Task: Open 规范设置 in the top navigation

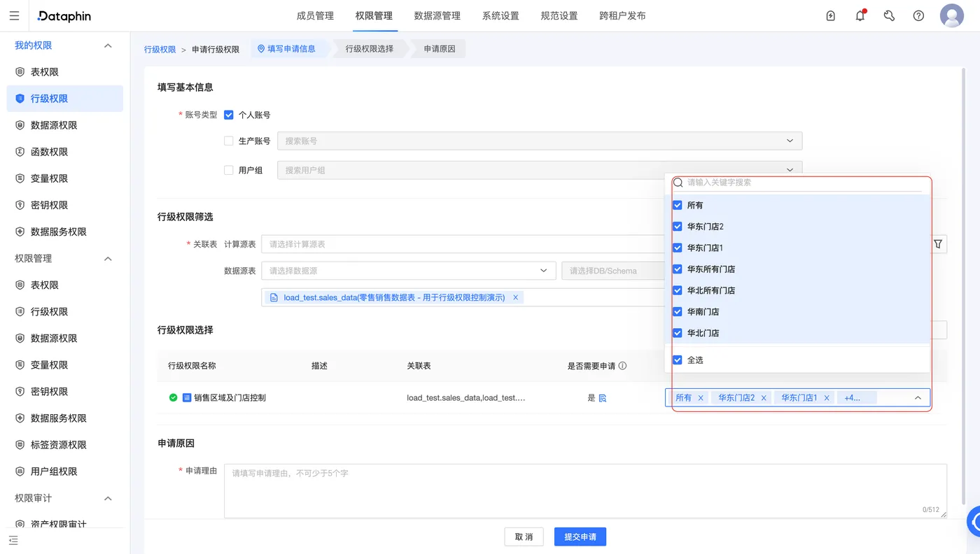Action: point(559,15)
